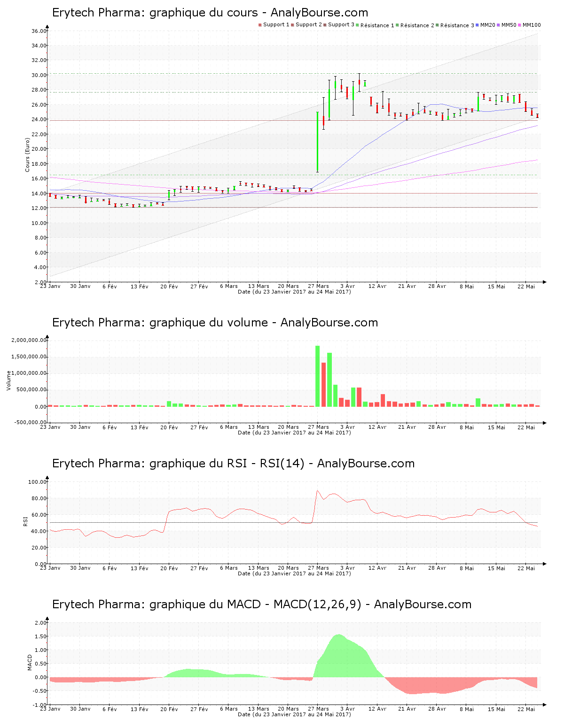This screenshot has width=564, height=728.
Task: Click the date range caption under RSI chart
Action: (294, 573)
